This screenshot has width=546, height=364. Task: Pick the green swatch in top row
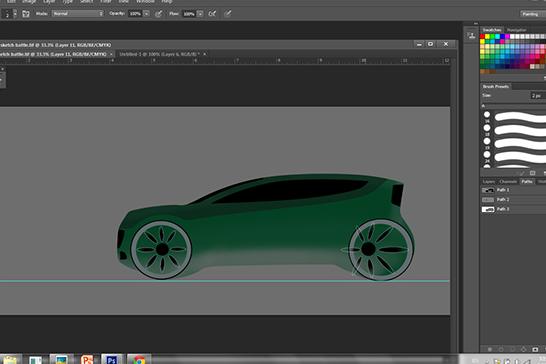[x=492, y=37]
